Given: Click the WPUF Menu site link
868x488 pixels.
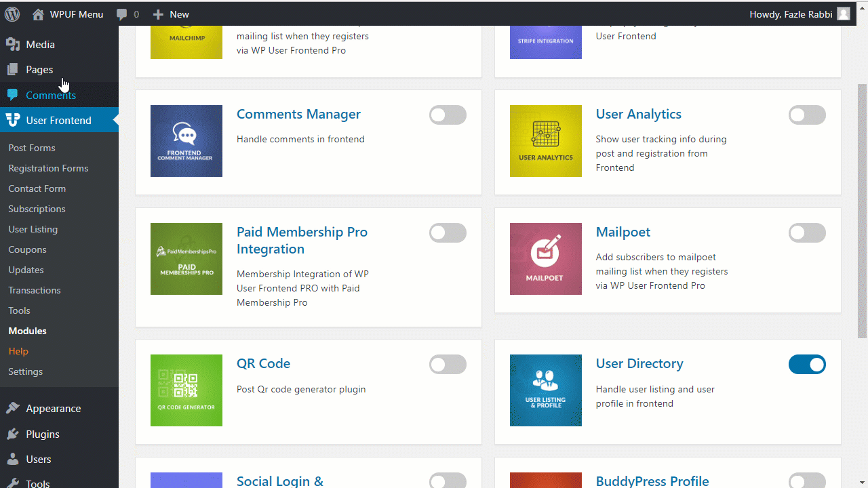Looking at the screenshot, I should (77, 14).
